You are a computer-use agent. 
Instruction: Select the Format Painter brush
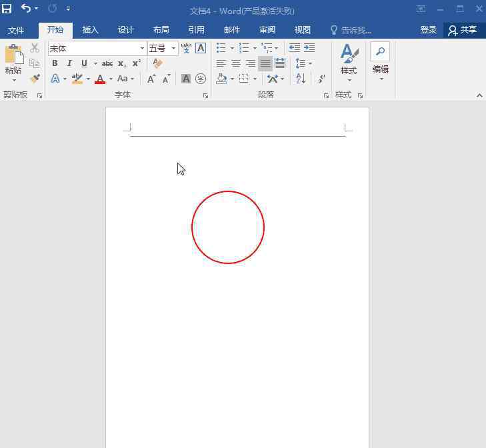pos(35,79)
